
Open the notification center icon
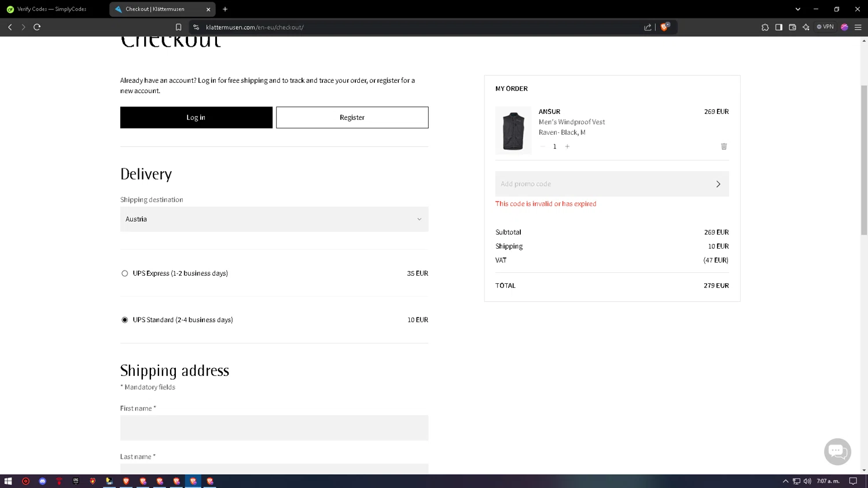click(x=853, y=481)
